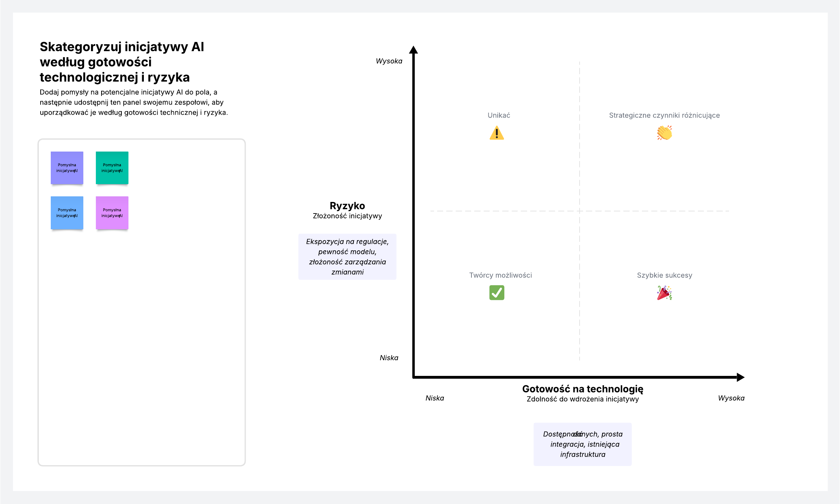Click the 'Dodaj pomysły' instruction paragraph
This screenshot has height=504, width=840.
tap(134, 102)
